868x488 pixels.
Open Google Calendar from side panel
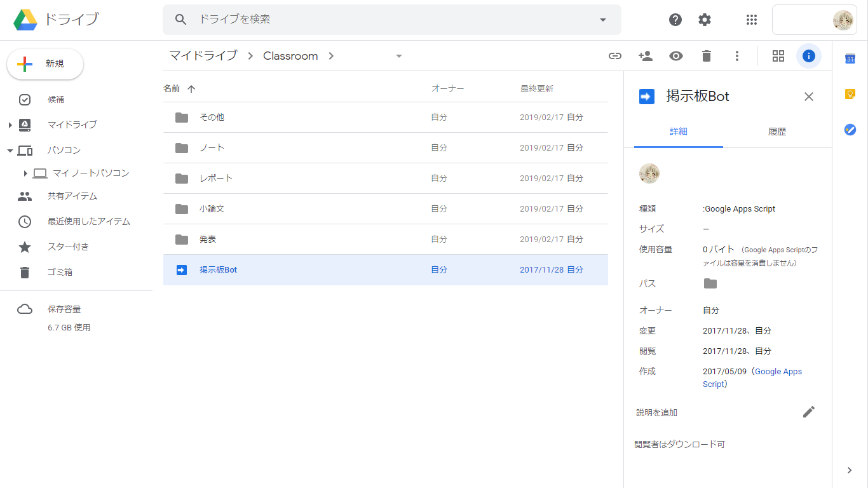click(x=850, y=59)
